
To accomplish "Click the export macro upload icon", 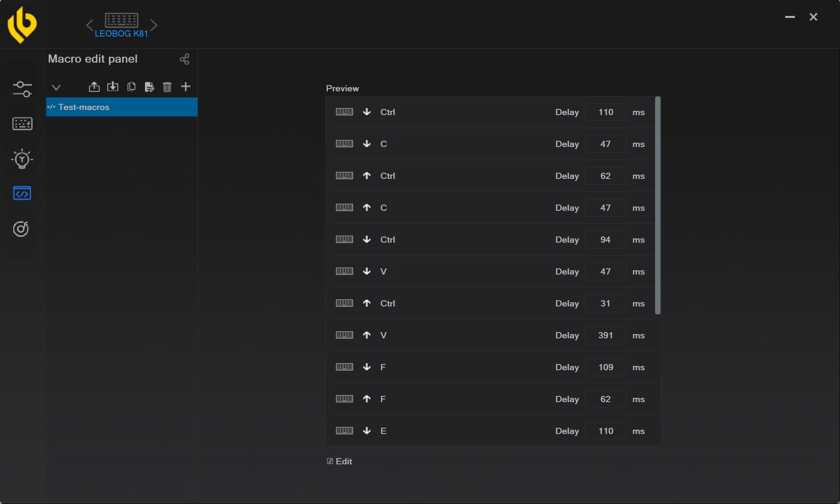I will coord(94,86).
